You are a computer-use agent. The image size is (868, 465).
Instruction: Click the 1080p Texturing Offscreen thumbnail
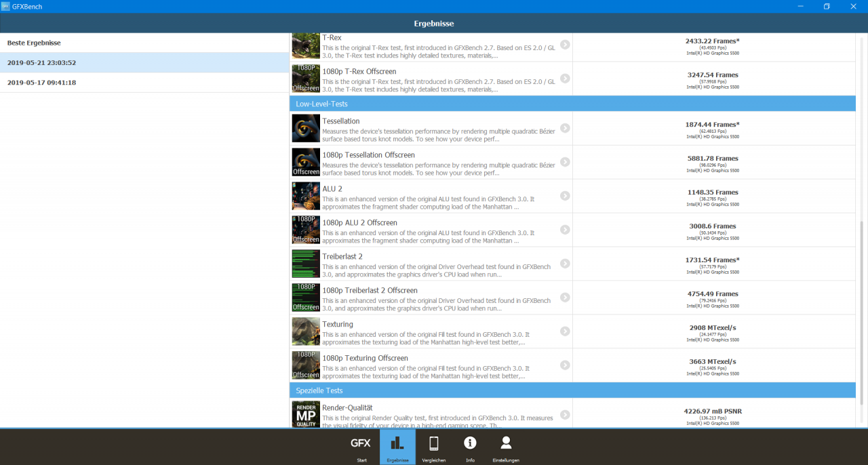coord(306,365)
